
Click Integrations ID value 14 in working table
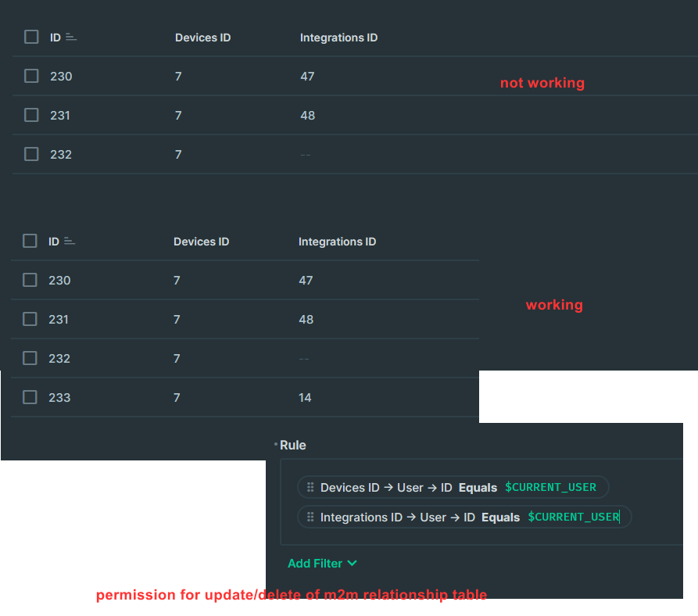[305, 397]
